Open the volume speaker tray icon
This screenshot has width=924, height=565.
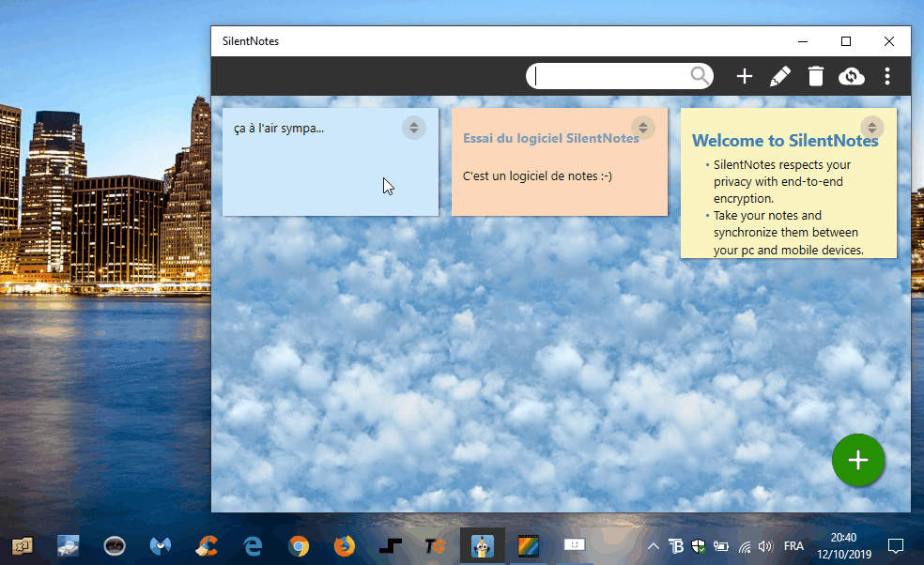coord(765,547)
